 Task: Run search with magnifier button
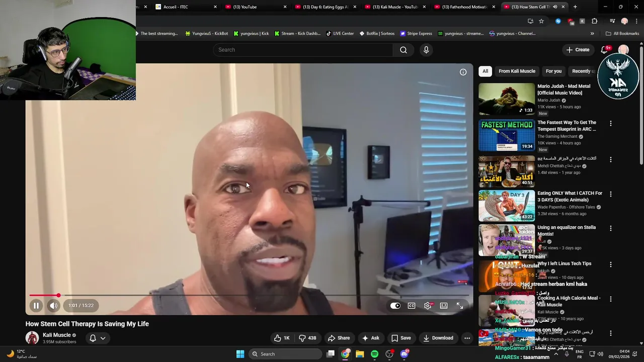click(404, 50)
